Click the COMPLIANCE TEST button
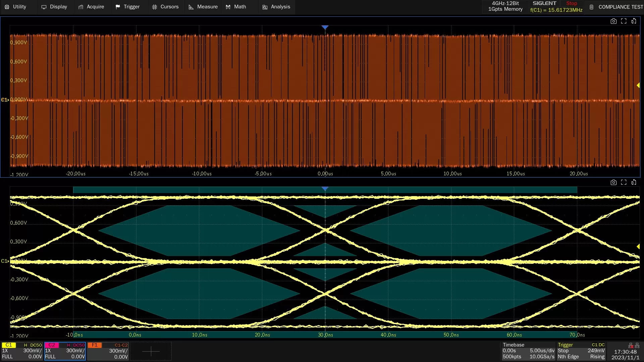 pos(616,7)
